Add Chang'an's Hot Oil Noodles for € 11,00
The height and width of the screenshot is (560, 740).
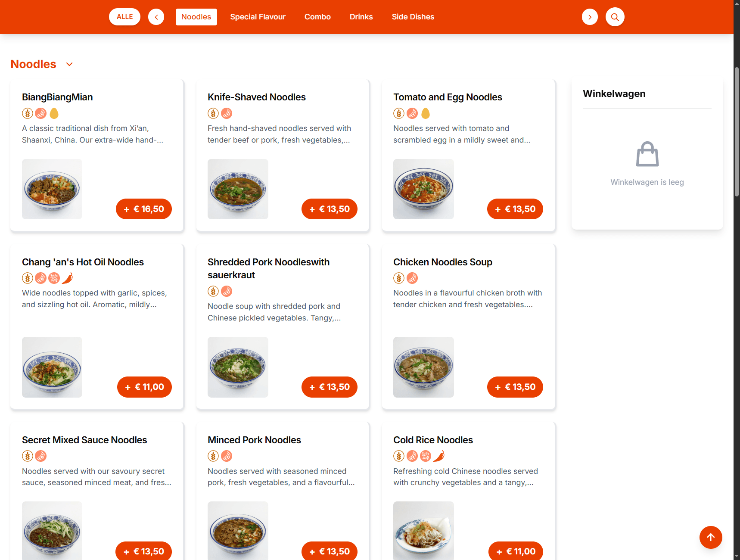click(144, 387)
